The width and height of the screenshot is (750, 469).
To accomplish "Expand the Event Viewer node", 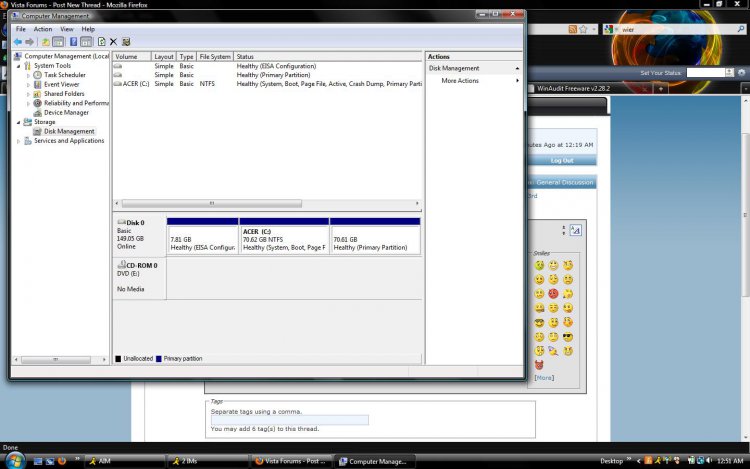I will point(28,85).
